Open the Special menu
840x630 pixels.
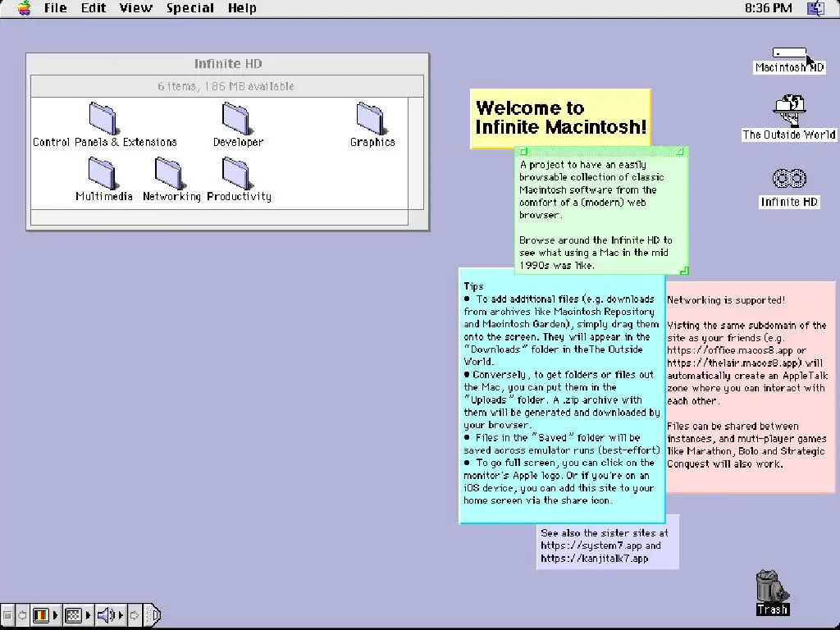point(190,8)
